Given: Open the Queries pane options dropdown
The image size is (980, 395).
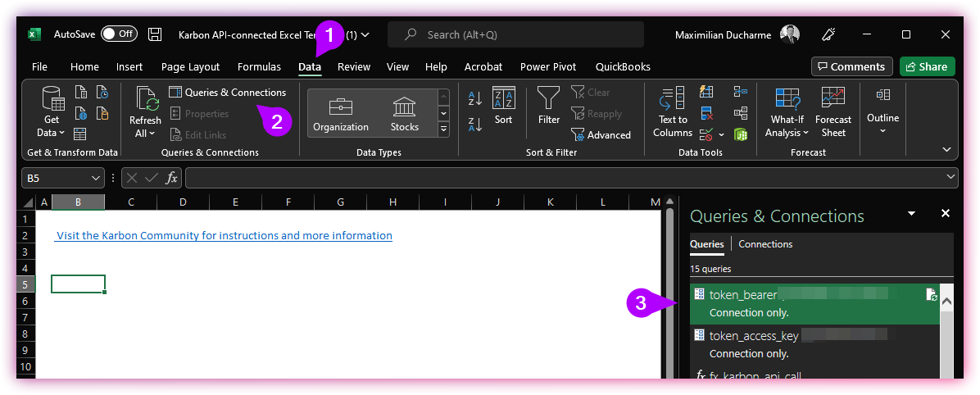Looking at the screenshot, I should click(x=911, y=214).
